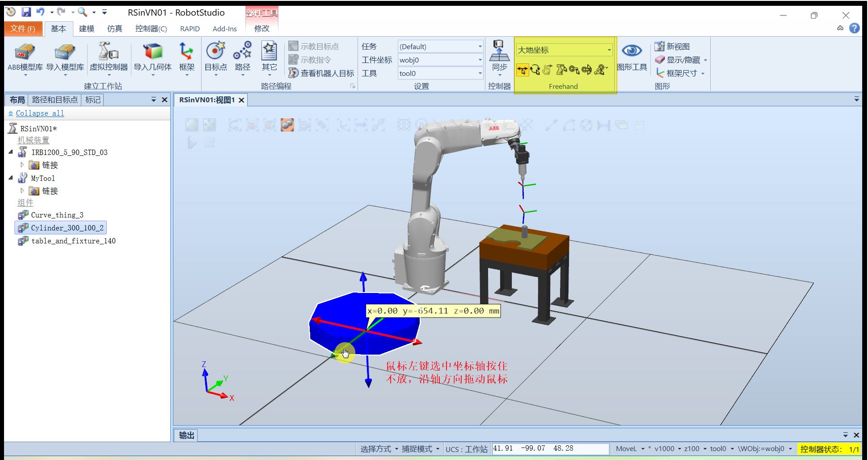Click the 导入几何体 import geometry icon
Image resolution: width=868 pixels, height=460 pixels.
point(152,52)
